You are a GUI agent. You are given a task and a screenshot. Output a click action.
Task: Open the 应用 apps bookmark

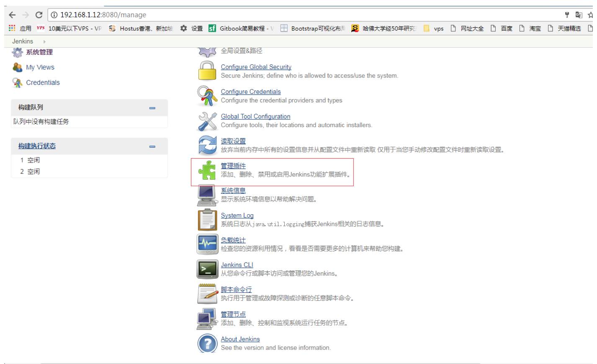tap(20, 28)
